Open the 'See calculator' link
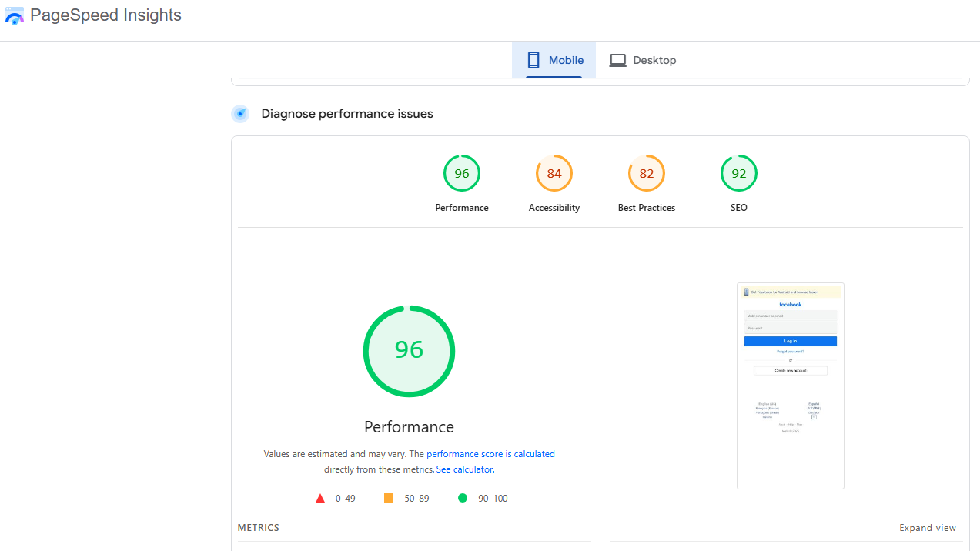 [x=464, y=469]
